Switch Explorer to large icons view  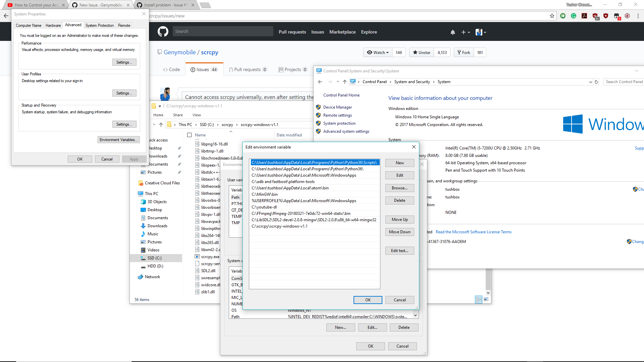click(486, 299)
